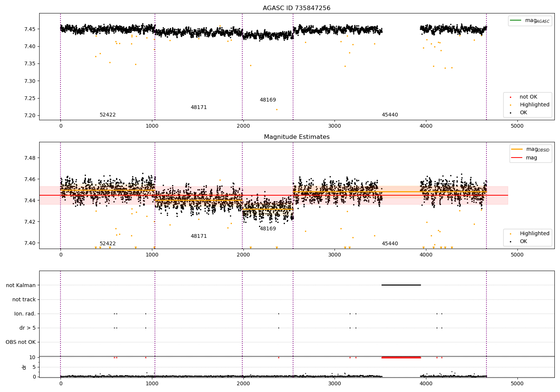Click the black bar on the 'not Kalman' row
This screenshot has height=392, width=560.
[401, 285]
